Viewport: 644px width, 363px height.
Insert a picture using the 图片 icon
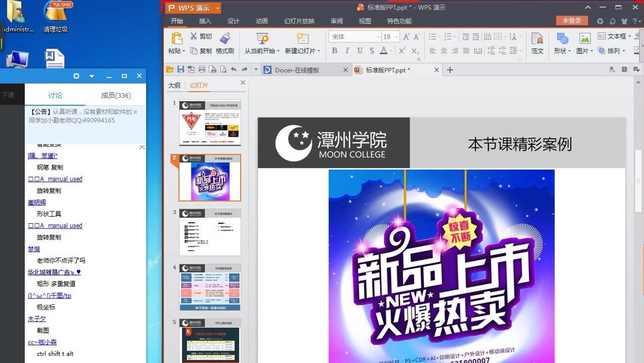[584, 38]
